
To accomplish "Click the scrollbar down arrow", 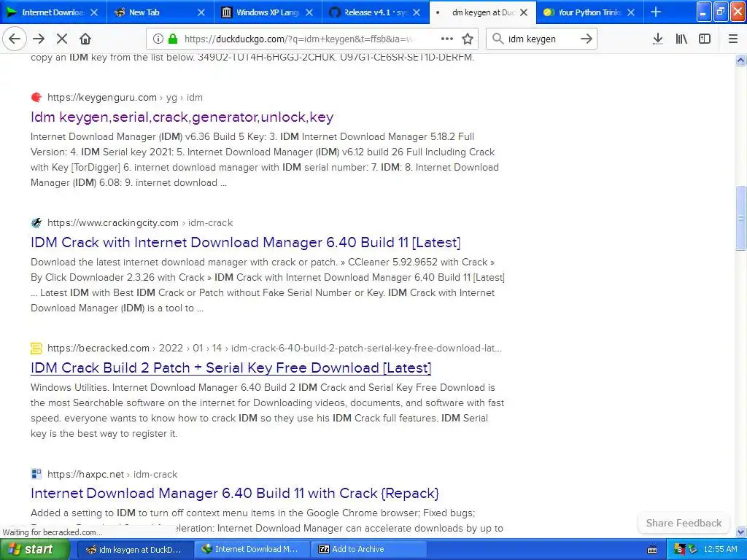I will point(740,532).
